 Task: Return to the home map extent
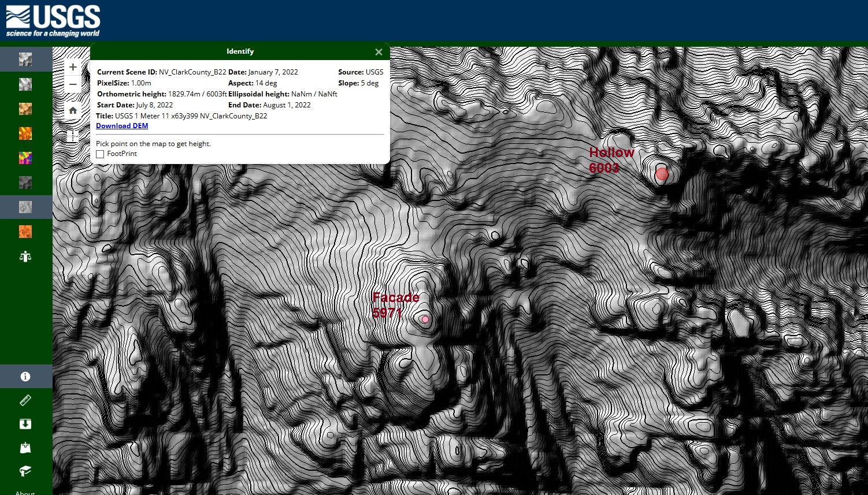(x=73, y=110)
